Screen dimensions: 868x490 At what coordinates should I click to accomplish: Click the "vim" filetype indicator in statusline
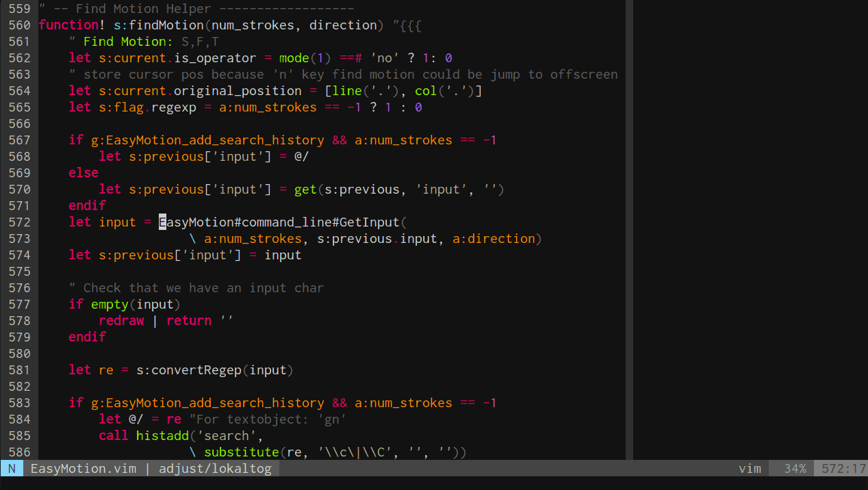pyautogui.click(x=750, y=468)
